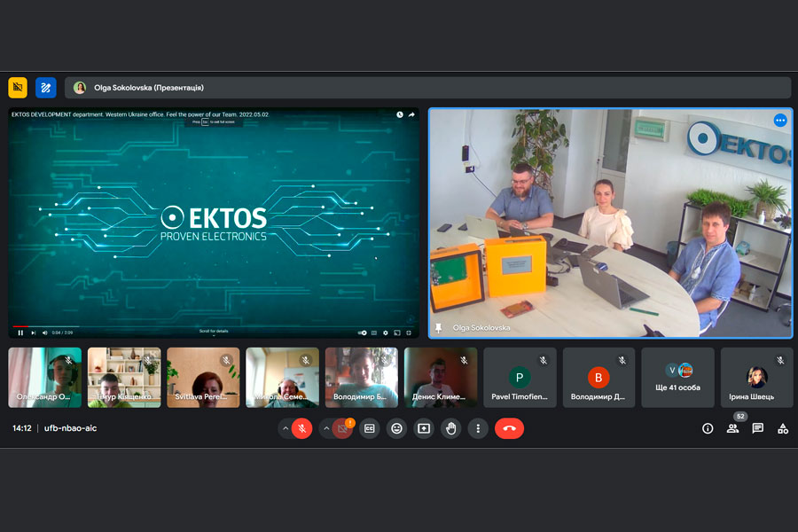Click the video progress bar
This screenshot has height=532, width=798.
(x=214, y=326)
